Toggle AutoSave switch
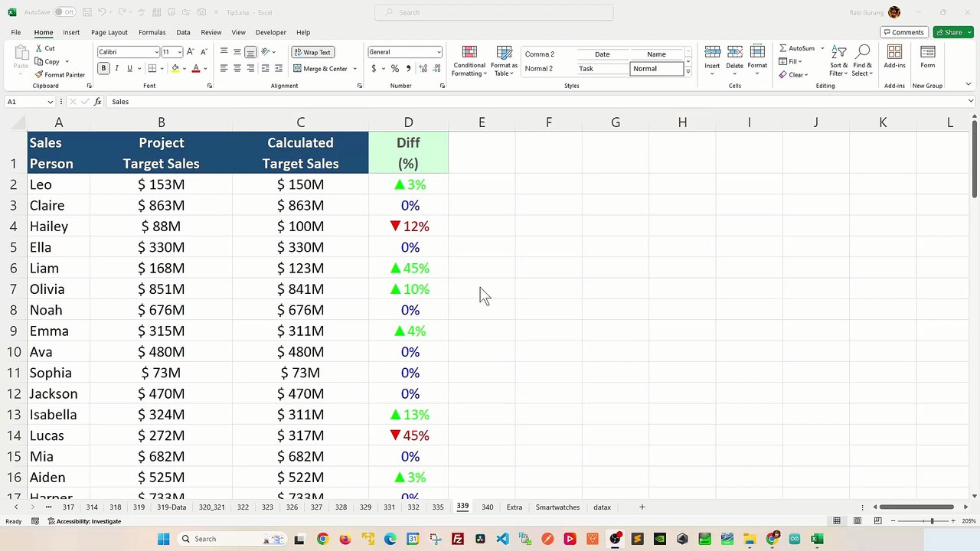Screen dimensions: 980x551 (x=64, y=12)
